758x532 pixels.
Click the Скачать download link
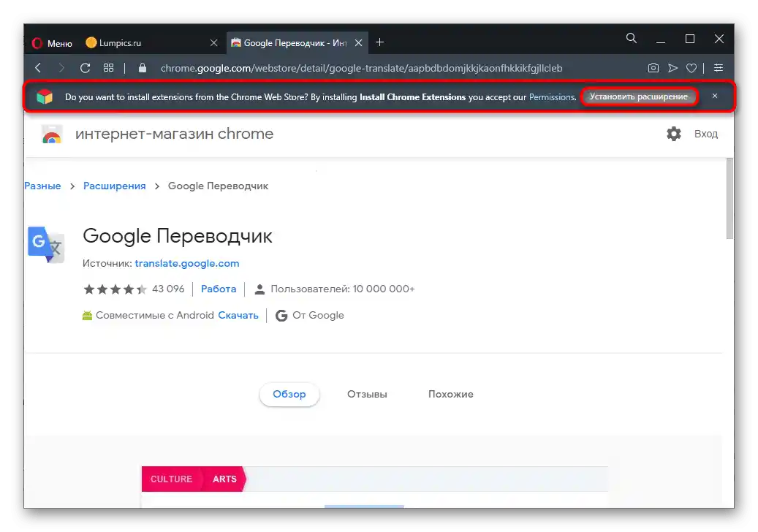click(x=238, y=316)
